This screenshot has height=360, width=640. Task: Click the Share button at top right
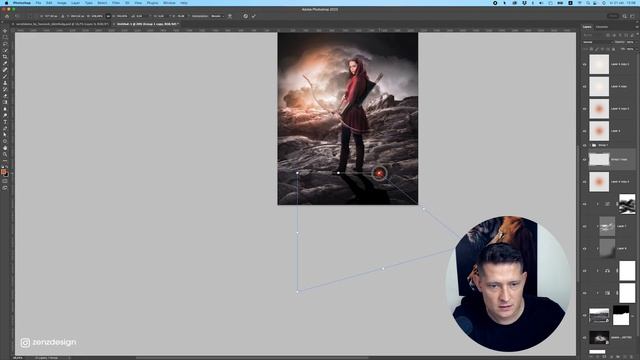point(613,16)
